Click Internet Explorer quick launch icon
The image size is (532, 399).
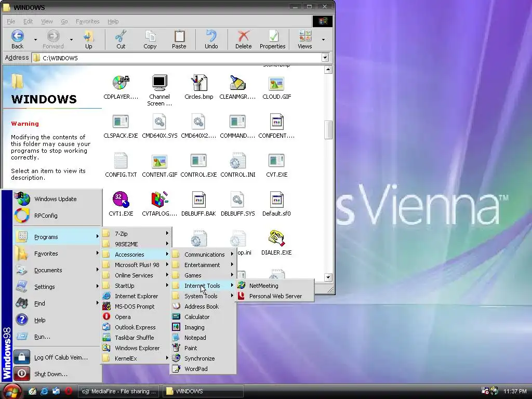tap(44, 391)
